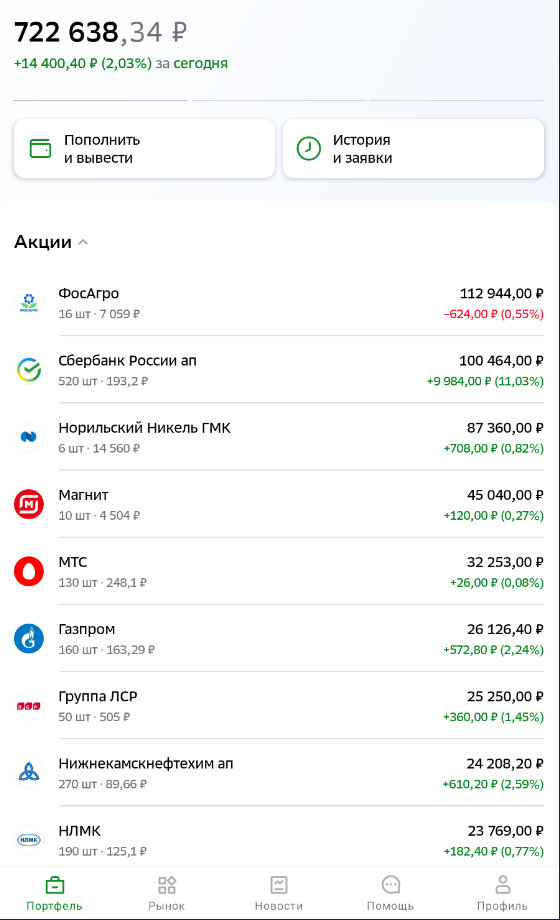This screenshot has height=920, width=560.
Task: Tap gain +708,00 ₽ (0,82%)
Action: 494,448
